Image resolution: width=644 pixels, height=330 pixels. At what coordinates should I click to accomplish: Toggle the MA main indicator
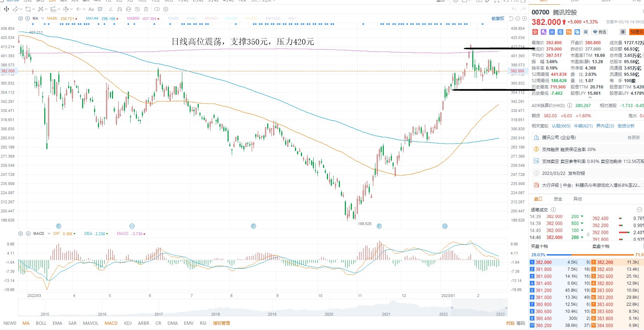26,323
